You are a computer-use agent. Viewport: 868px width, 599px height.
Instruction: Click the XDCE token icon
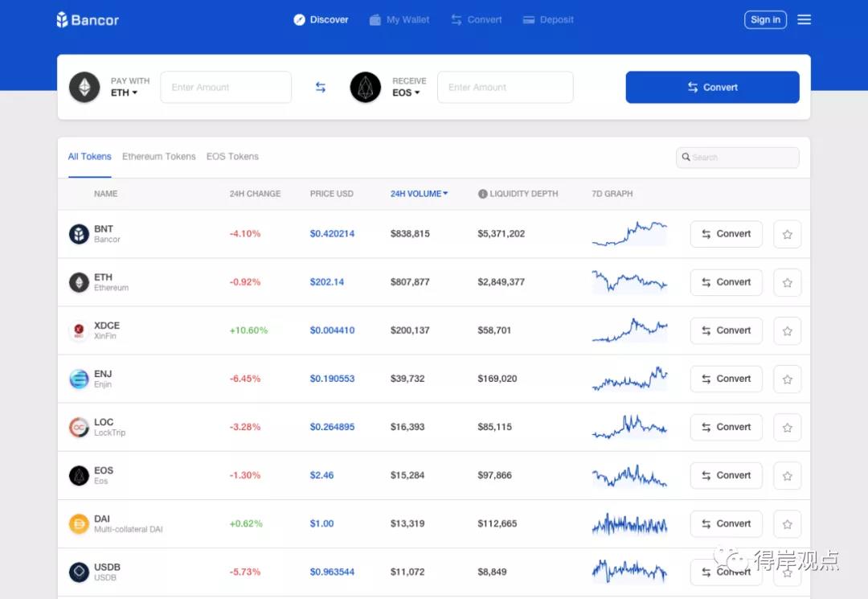[79, 330]
